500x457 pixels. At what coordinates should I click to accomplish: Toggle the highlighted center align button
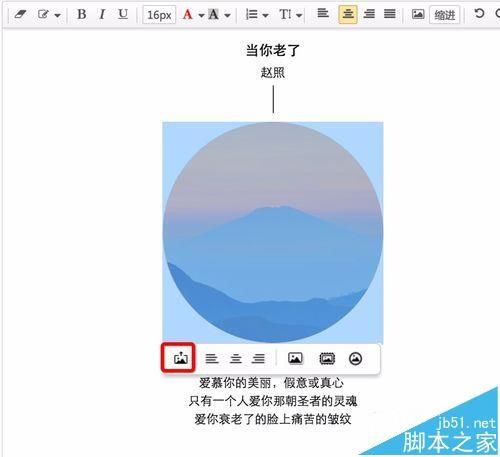(x=348, y=14)
